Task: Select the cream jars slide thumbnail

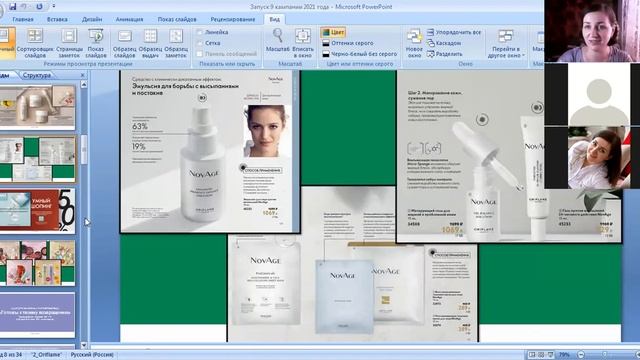Action: click(x=38, y=107)
